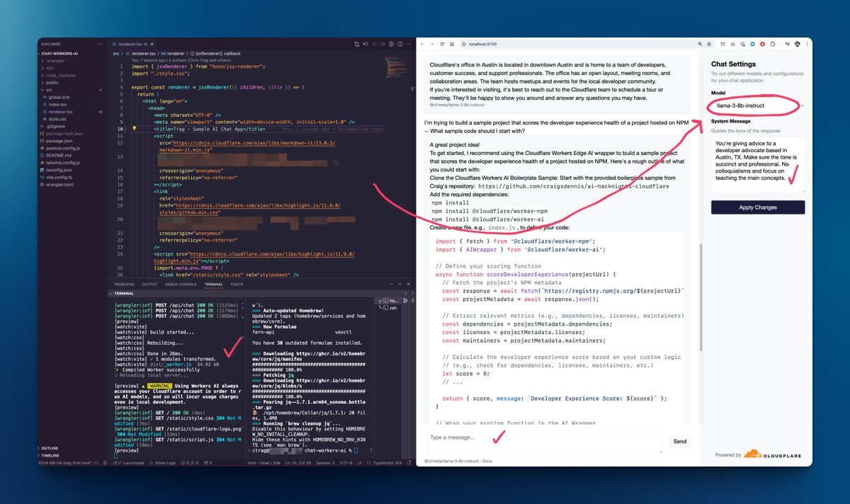
Task: Maximize the terminal panel with caret
Action: click(x=399, y=284)
